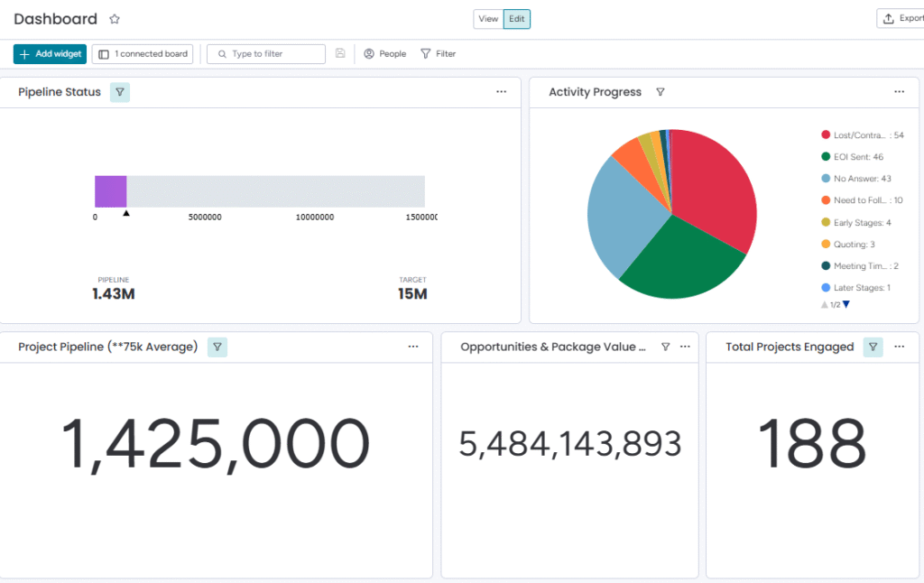Open Project Pipeline widget options menu
The height and width of the screenshot is (583, 924).
coord(413,347)
